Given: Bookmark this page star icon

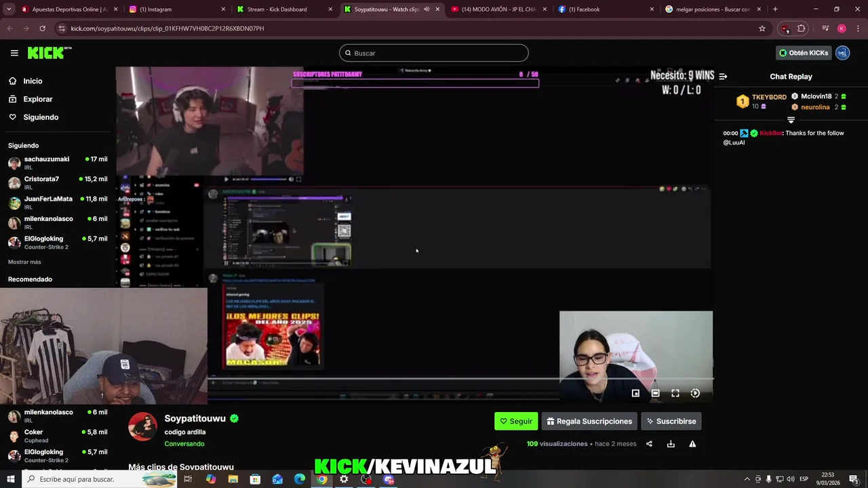Looking at the screenshot, I should [x=762, y=28].
